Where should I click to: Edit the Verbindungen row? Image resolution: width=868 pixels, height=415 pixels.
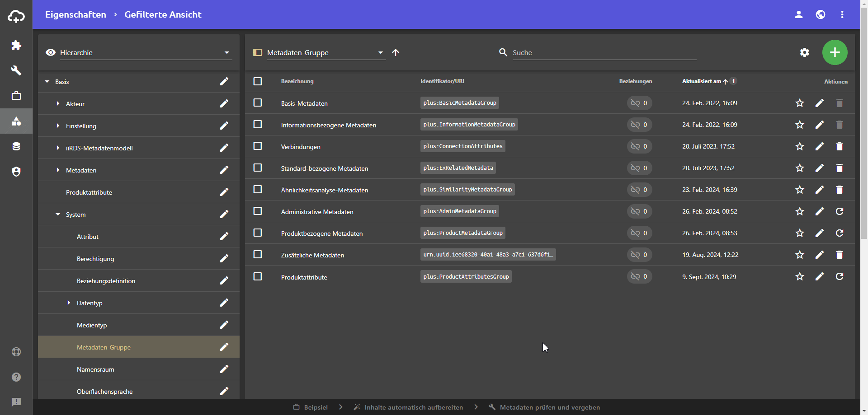click(820, 146)
